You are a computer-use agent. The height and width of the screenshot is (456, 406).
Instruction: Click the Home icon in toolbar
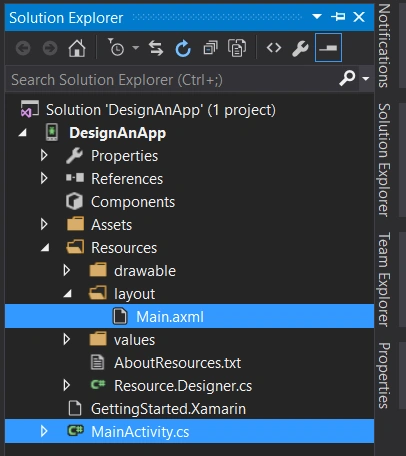tap(77, 48)
